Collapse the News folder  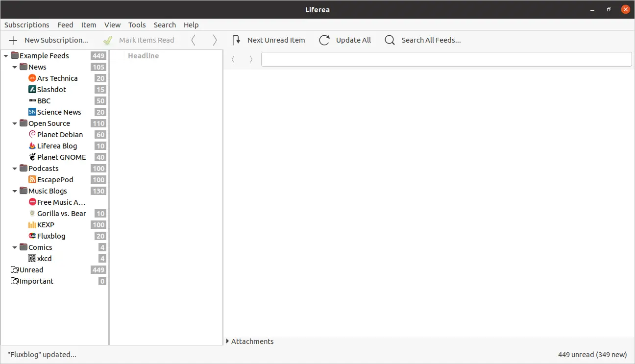pos(15,67)
